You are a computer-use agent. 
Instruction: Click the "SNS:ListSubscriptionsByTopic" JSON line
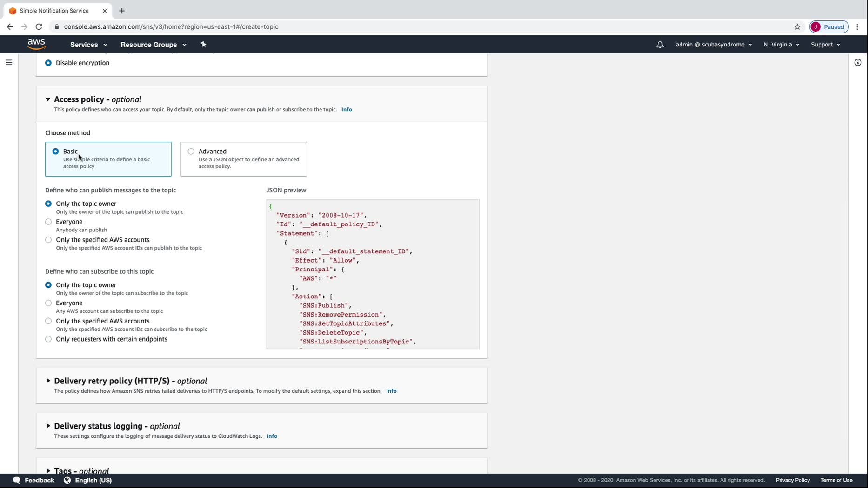(x=358, y=342)
